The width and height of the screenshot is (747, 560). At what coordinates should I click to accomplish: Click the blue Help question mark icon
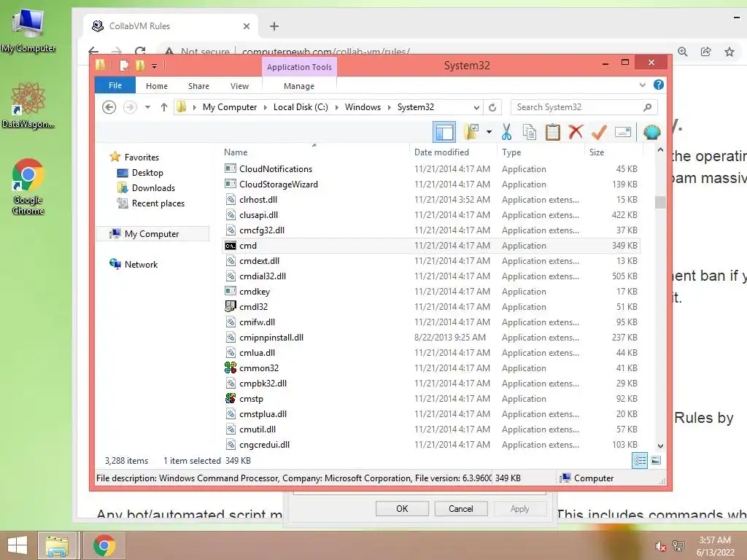(x=659, y=85)
